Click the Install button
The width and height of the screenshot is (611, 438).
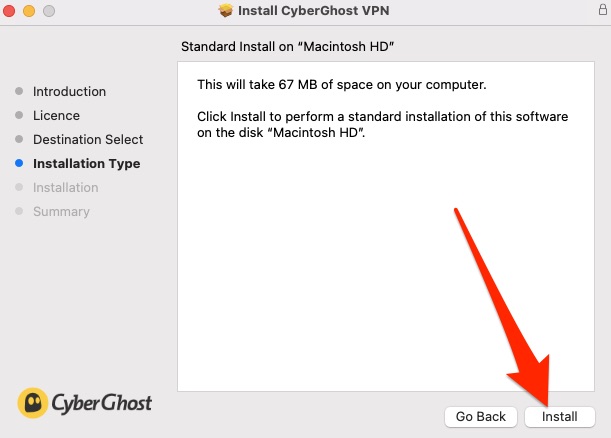pyautogui.click(x=560, y=417)
